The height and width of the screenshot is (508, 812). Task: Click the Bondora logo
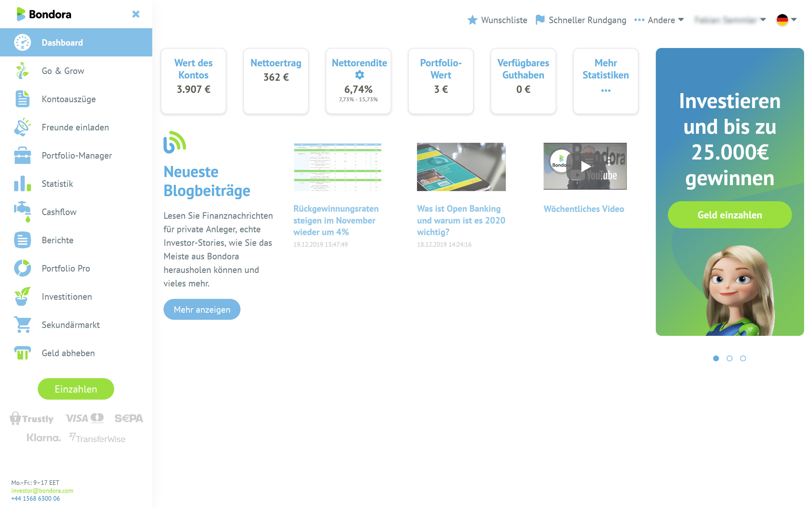[x=44, y=14]
